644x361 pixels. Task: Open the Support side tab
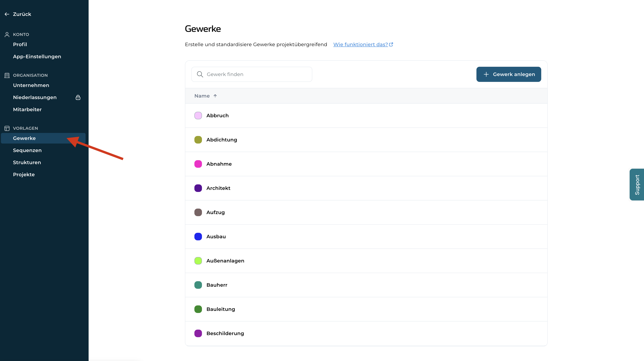637,185
